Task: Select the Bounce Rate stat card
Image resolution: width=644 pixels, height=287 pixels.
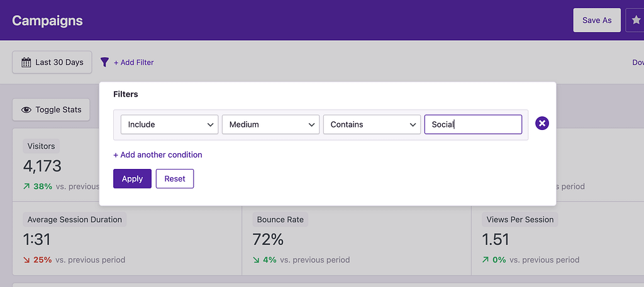Action: point(356,239)
